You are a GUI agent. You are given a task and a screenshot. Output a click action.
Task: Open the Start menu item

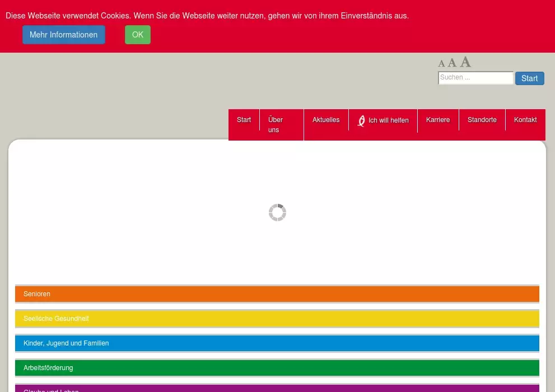tap(244, 120)
